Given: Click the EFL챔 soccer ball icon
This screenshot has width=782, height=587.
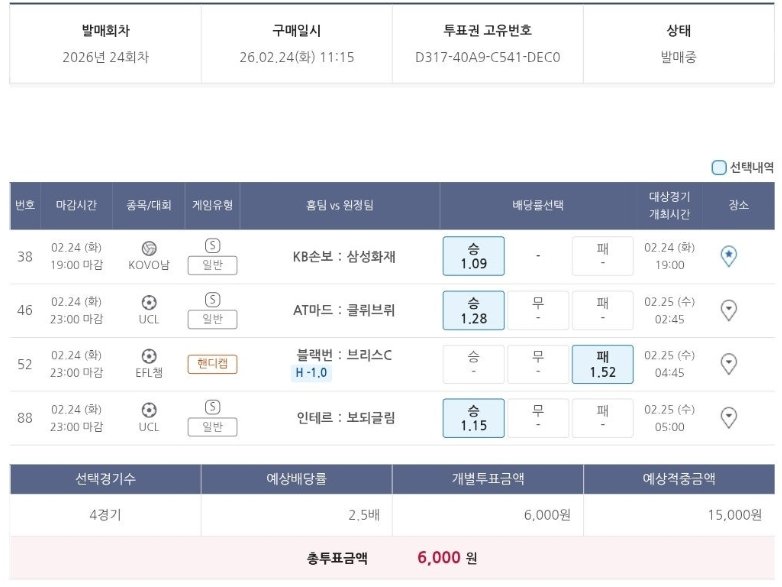Looking at the screenshot, I should pyautogui.click(x=149, y=356).
